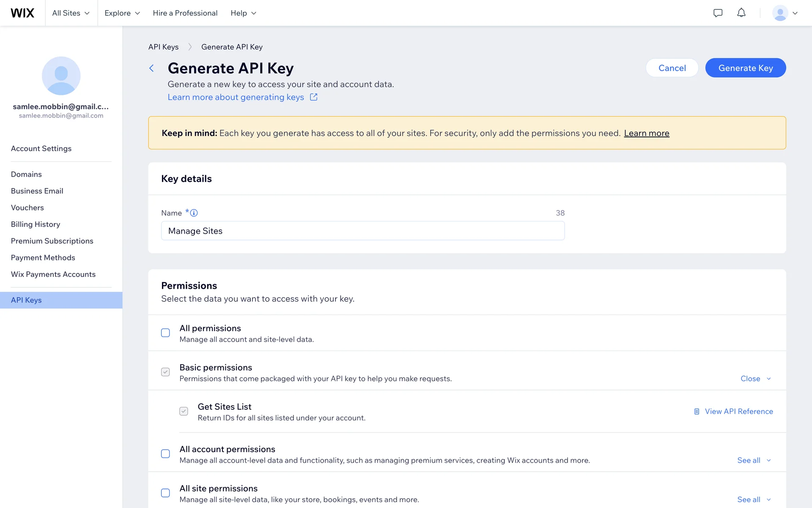The width and height of the screenshot is (812, 508).
Task: Tick the All site permissions checkbox
Action: 165,493
